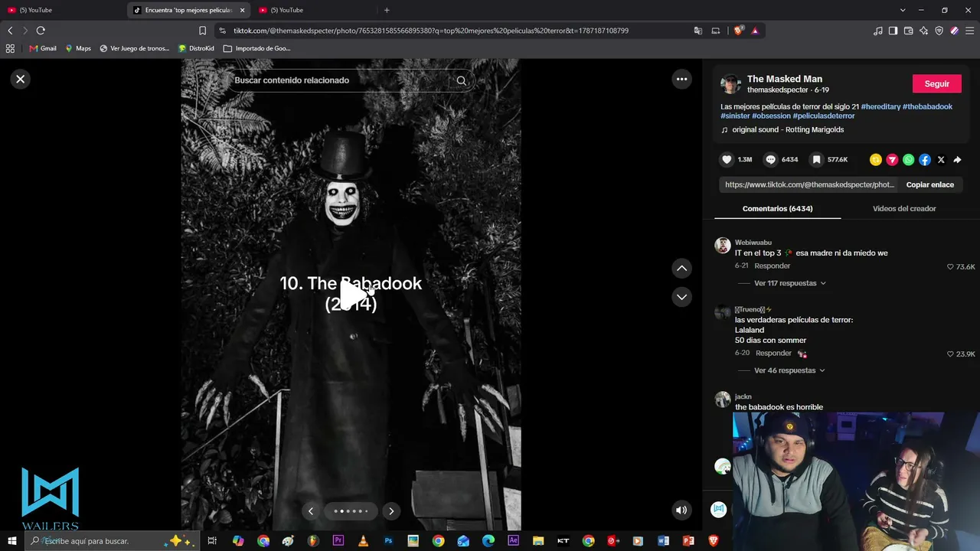The height and width of the screenshot is (551, 980).
Task: Like the comment with 23.9K likes
Action: (x=951, y=354)
